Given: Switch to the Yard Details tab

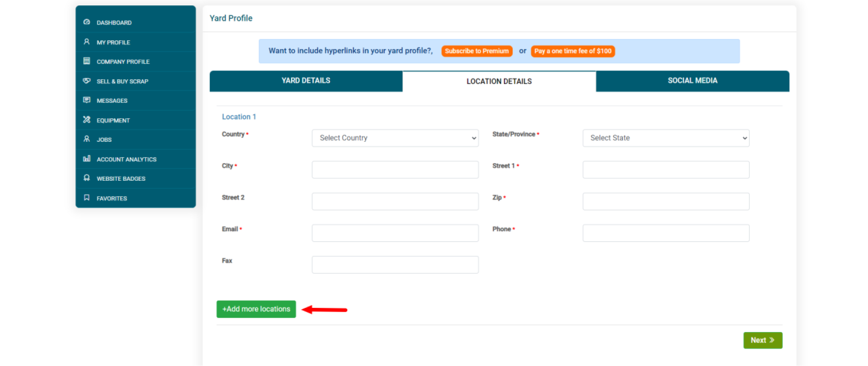Looking at the screenshot, I should pyautogui.click(x=306, y=81).
